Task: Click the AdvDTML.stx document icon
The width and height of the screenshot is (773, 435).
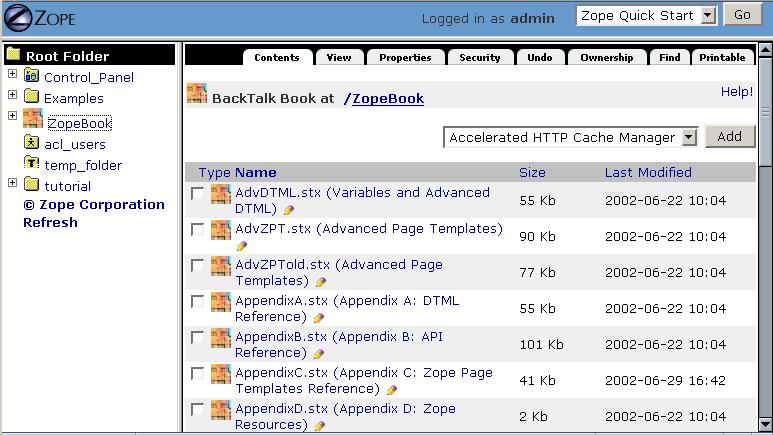Action: point(220,194)
